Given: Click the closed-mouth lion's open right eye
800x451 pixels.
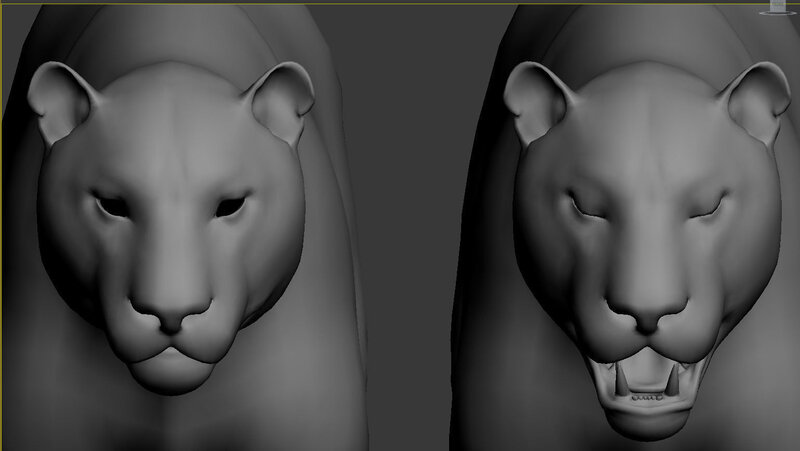Looking at the screenshot, I should (x=230, y=206).
